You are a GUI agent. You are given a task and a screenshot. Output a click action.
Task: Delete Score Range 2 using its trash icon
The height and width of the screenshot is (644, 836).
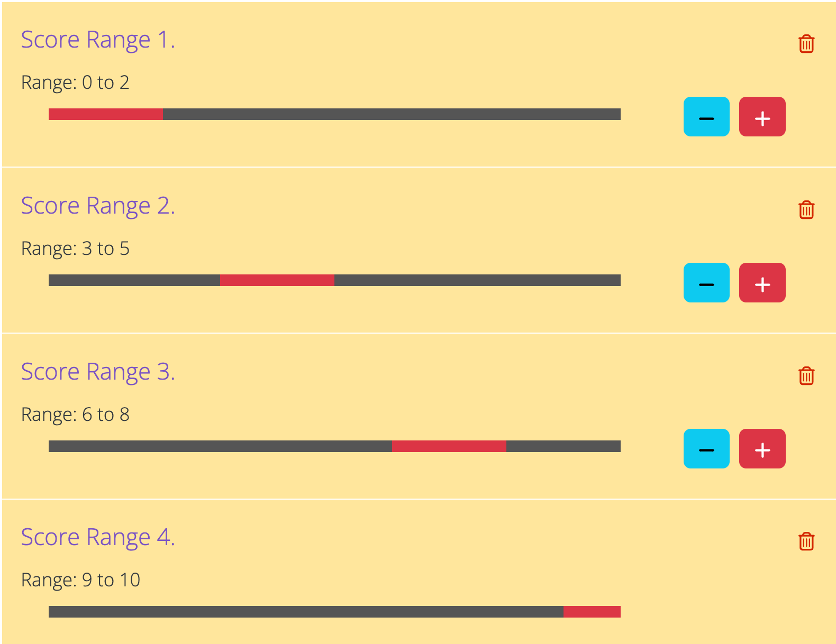(x=806, y=210)
